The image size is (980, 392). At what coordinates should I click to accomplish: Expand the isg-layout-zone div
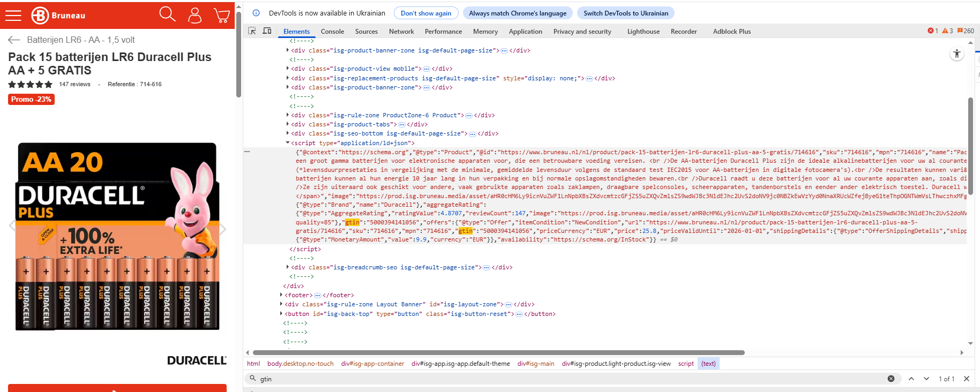click(x=281, y=304)
